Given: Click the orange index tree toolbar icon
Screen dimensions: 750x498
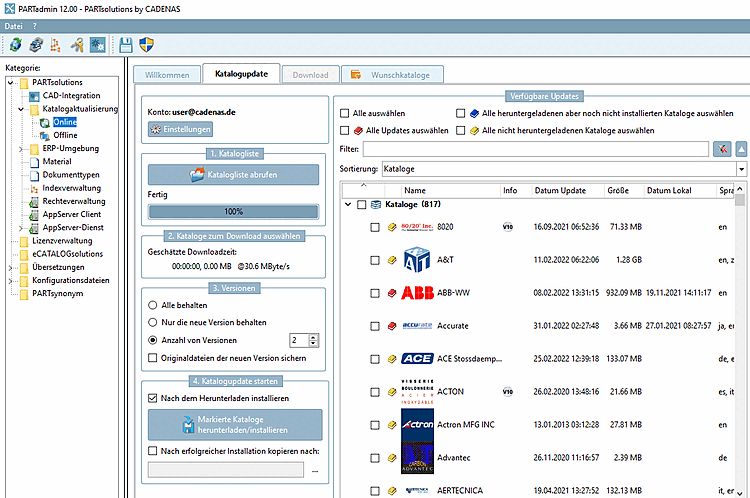Looking at the screenshot, I should [55, 45].
